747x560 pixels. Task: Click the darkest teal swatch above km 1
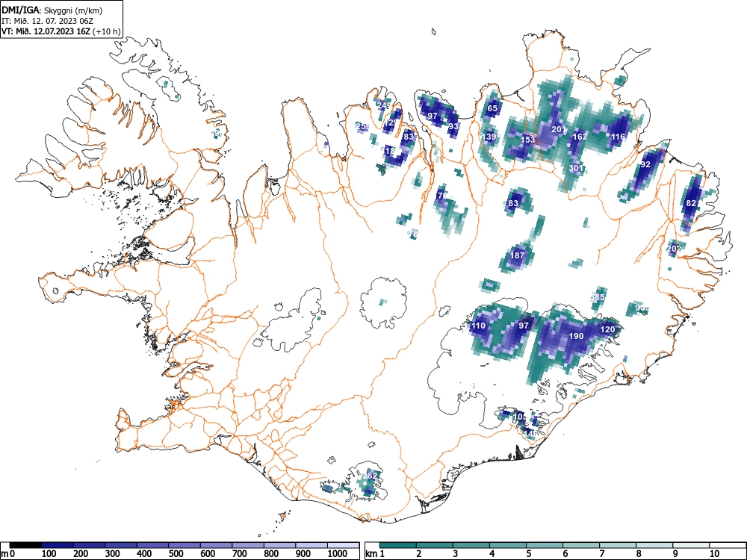(x=398, y=545)
